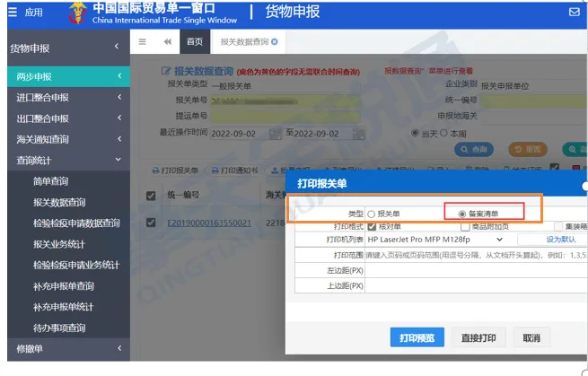
Task: Click the 打印通知书 printer toolbar button
Action: (234, 171)
